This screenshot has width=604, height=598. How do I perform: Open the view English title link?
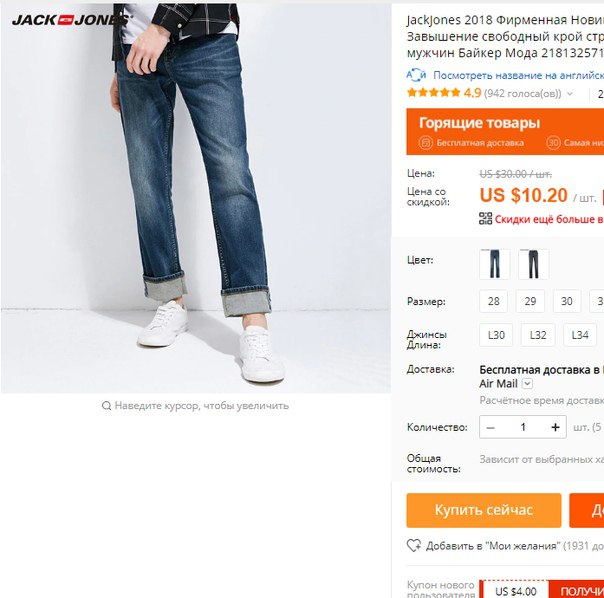(x=518, y=75)
